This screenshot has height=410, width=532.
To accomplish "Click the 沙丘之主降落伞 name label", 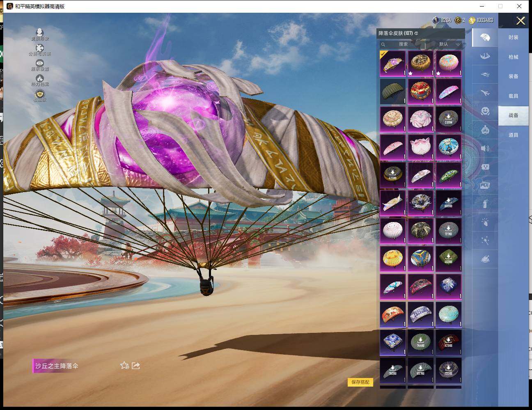I will click(57, 366).
